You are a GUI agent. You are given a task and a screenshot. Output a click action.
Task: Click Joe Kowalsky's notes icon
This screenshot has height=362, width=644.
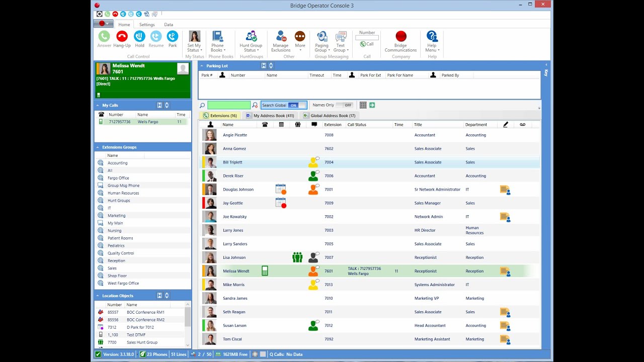[x=505, y=217]
